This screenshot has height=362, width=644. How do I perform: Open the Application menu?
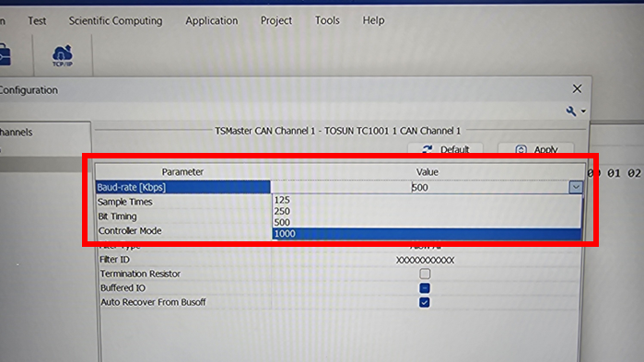click(212, 20)
